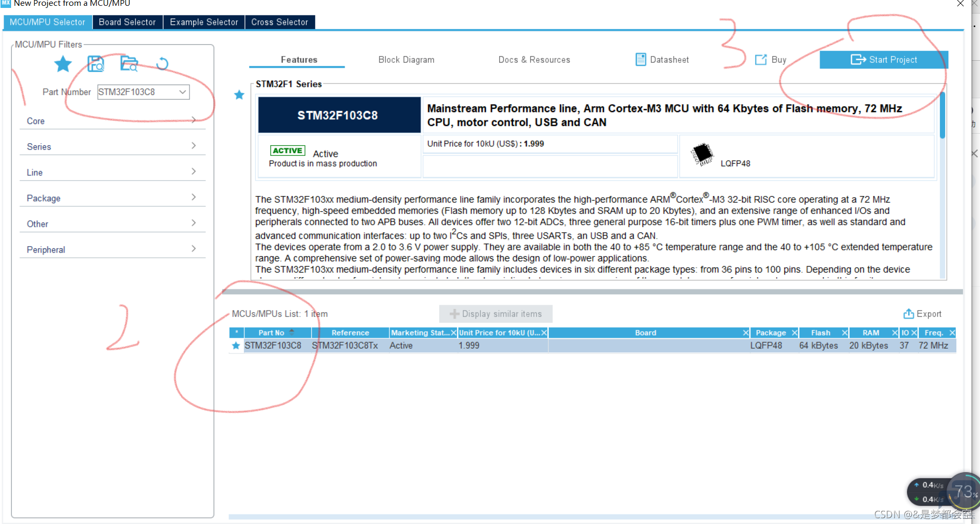Reset all MCU filters icon

click(x=162, y=64)
